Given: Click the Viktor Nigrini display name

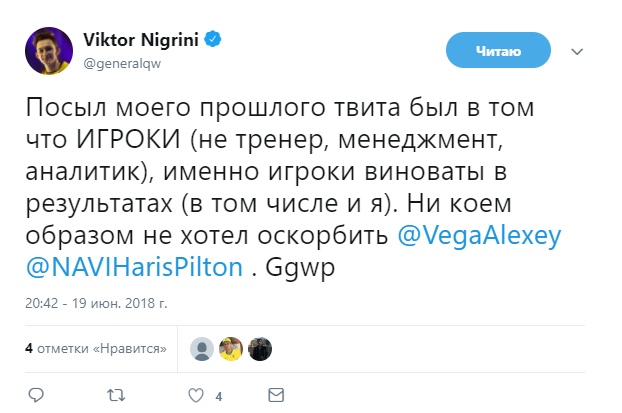Looking at the screenshot, I should coord(139,41).
